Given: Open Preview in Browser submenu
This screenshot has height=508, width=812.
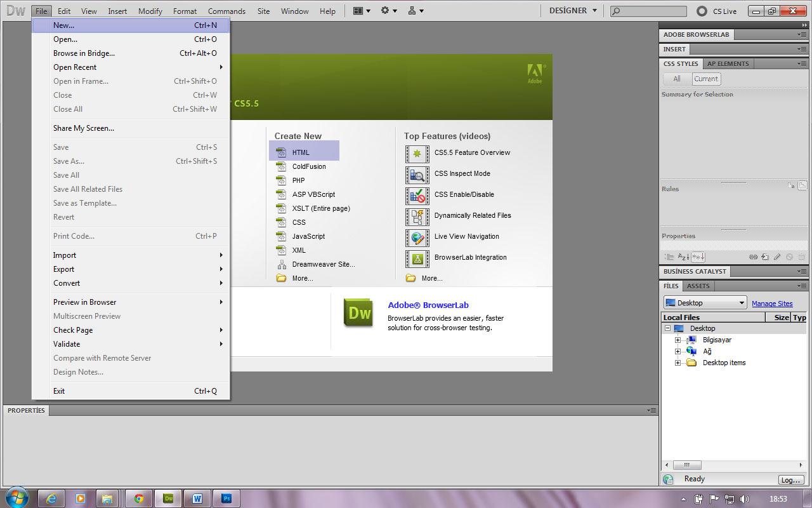Looking at the screenshot, I should pos(131,302).
